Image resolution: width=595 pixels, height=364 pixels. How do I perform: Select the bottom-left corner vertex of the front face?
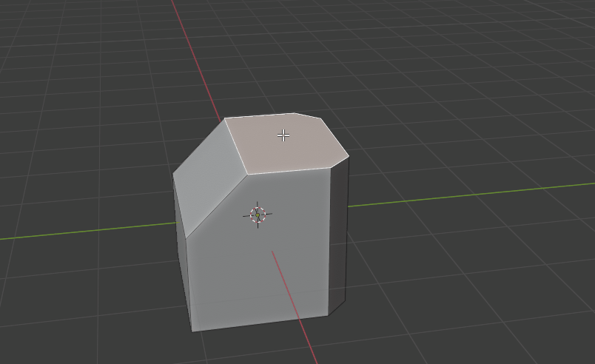tap(192, 331)
